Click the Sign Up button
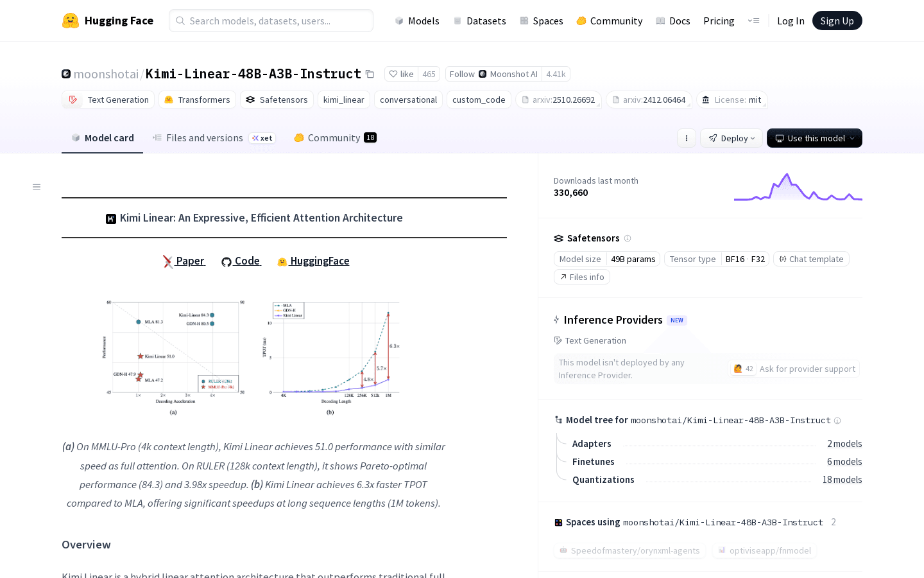The height and width of the screenshot is (578, 924). (x=837, y=21)
